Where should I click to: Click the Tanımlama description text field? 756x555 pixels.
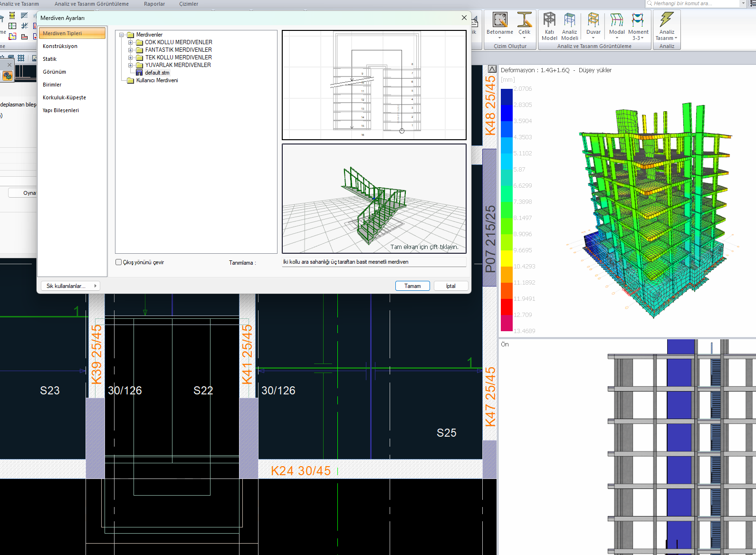pos(374,262)
